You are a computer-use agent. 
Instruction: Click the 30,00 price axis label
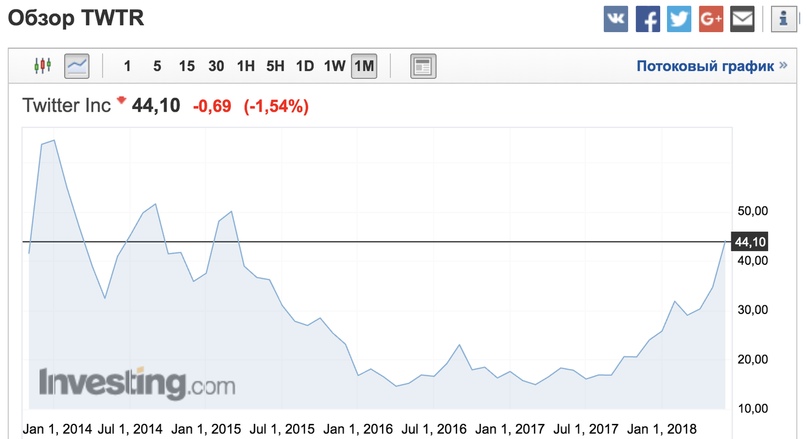coord(752,310)
